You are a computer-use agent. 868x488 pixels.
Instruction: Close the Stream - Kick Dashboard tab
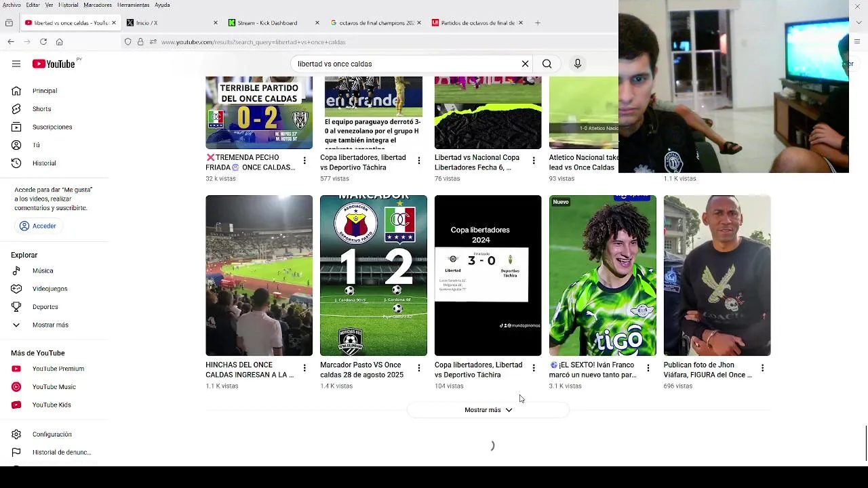317,23
